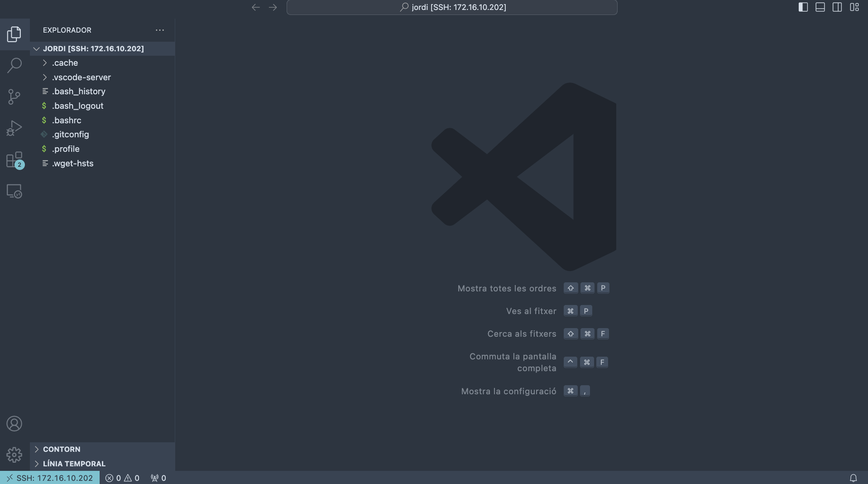The image size is (868, 484).
Task: Open the Explorer view in activity bar
Action: coord(14,34)
